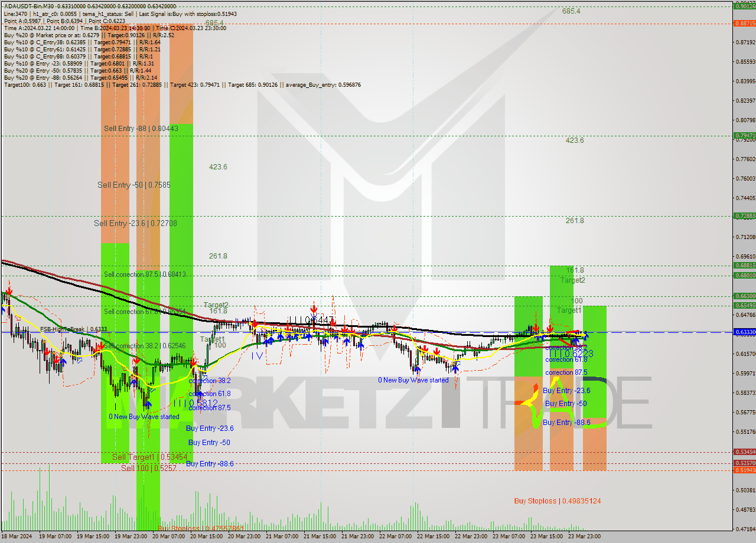Click the green 0.79471 price tag on axis
The height and width of the screenshot is (543, 756).
(744, 135)
